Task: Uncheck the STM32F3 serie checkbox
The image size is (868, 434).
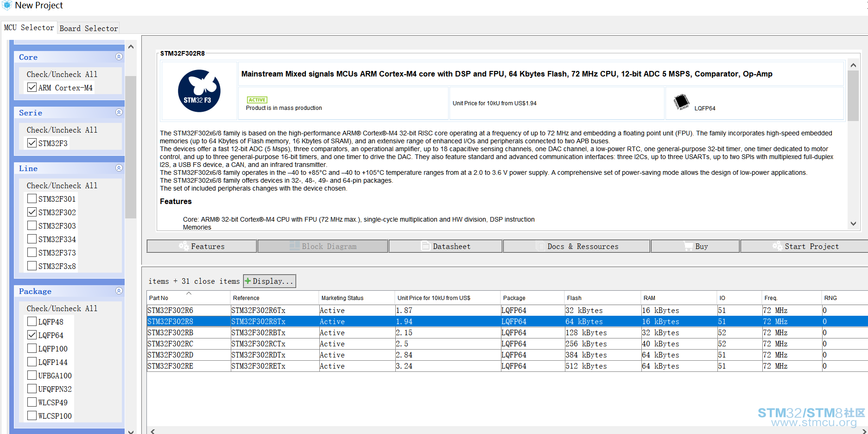Action: (x=32, y=143)
